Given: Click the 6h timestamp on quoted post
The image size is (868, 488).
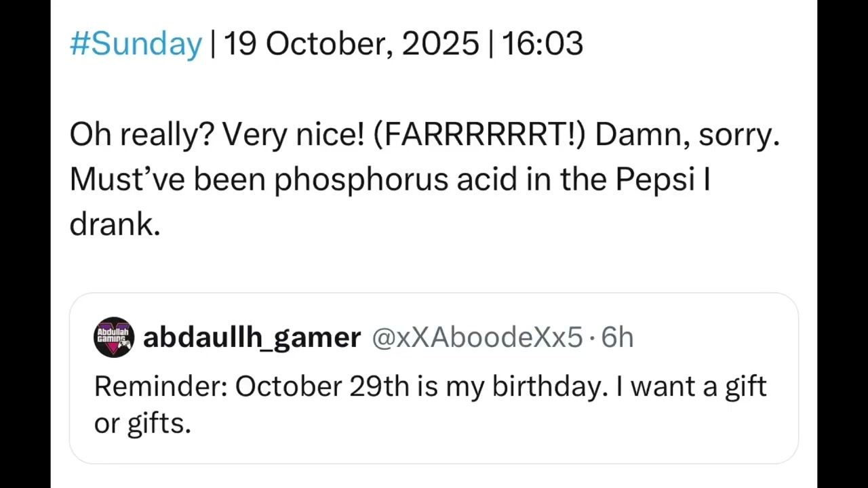Looking at the screenshot, I should point(617,337).
